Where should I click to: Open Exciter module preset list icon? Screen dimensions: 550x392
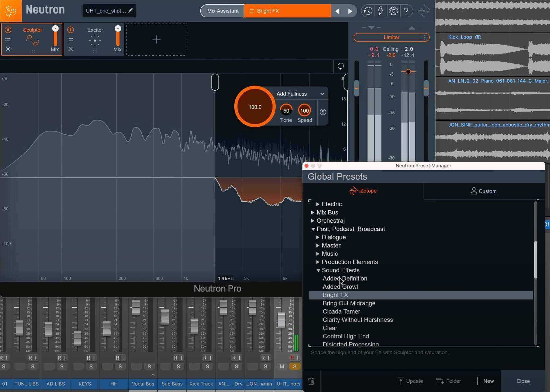(x=70, y=40)
